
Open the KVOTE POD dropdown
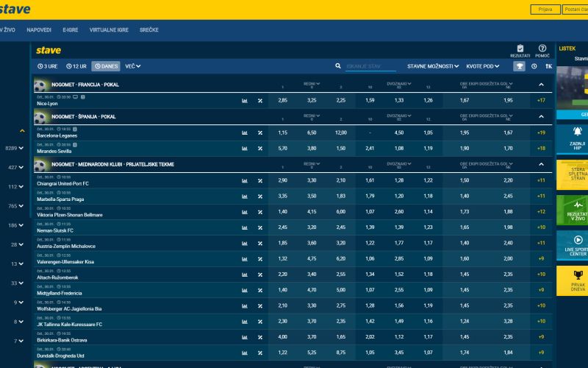click(483, 66)
